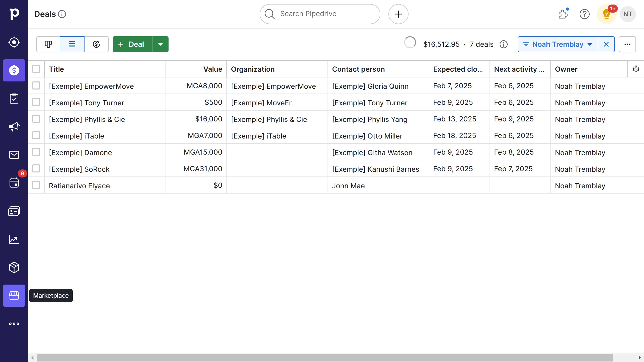644x362 pixels.
Task: Open the Products box icon
Action: click(14, 267)
